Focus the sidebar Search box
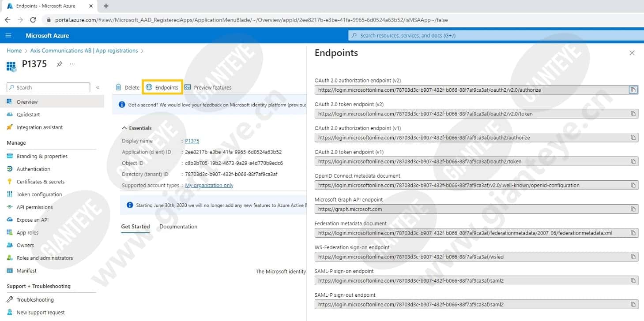644x321 pixels. [x=49, y=88]
